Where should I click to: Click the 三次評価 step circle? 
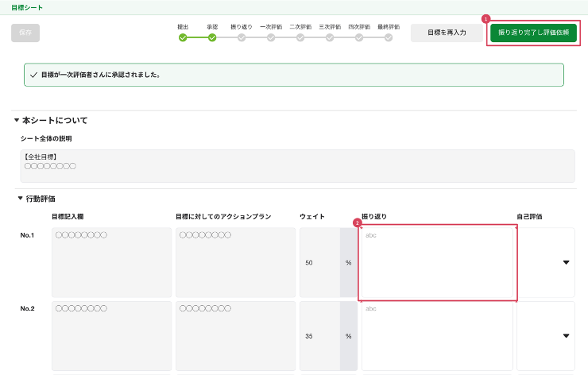pos(330,37)
